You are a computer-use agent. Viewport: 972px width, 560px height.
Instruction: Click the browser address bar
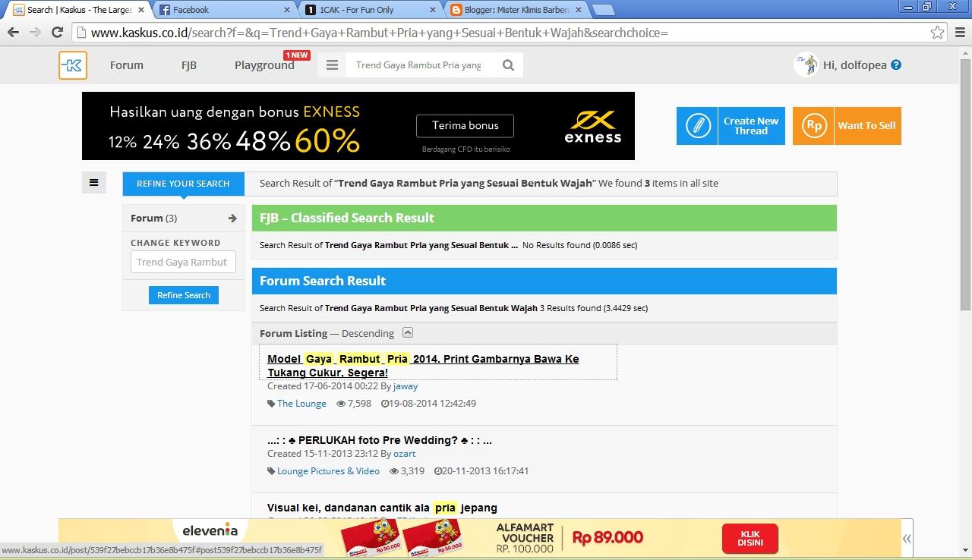click(x=510, y=33)
